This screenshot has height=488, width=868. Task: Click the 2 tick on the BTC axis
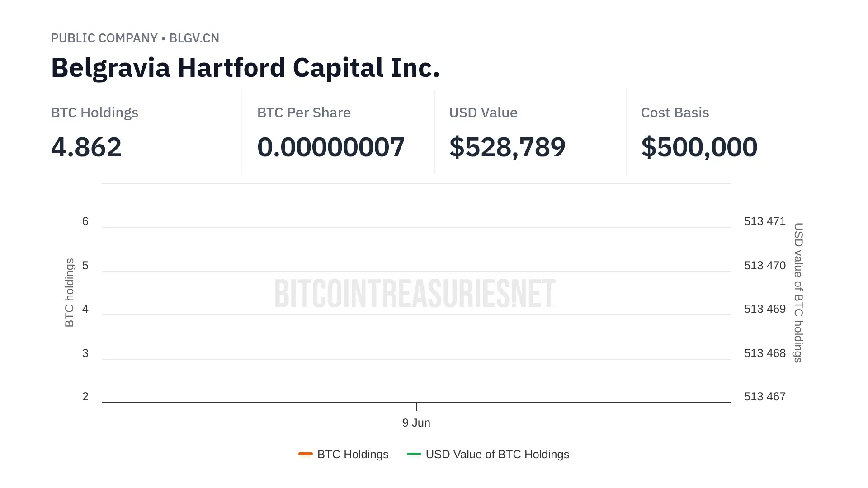pos(85,397)
